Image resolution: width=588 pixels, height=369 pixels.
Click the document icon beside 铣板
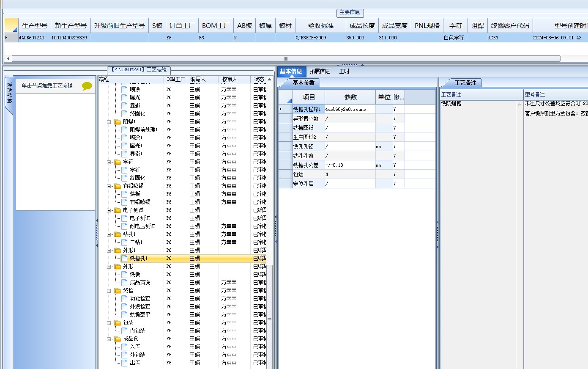coord(124,274)
